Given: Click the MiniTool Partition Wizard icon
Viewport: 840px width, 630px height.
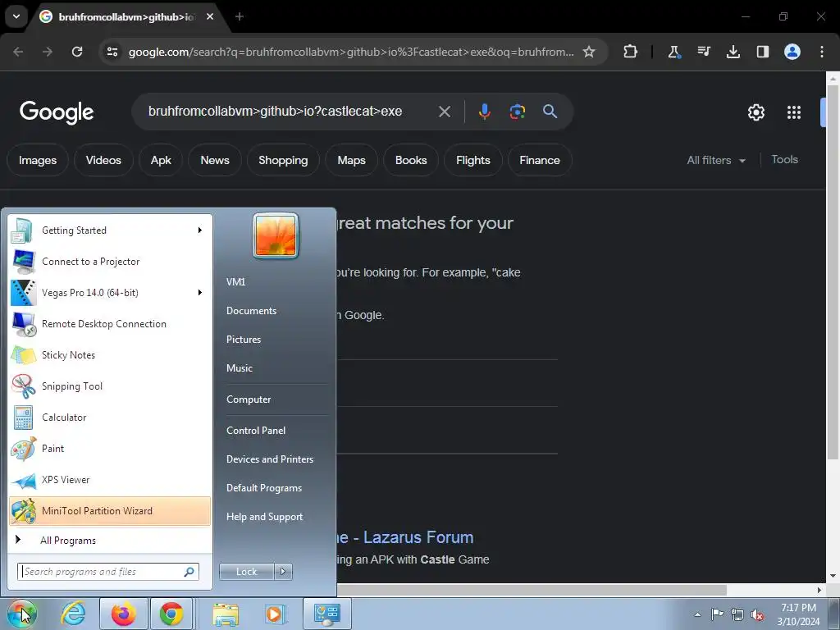Looking at the screenshot, I should pyautogui.click(x=23, y=511).
